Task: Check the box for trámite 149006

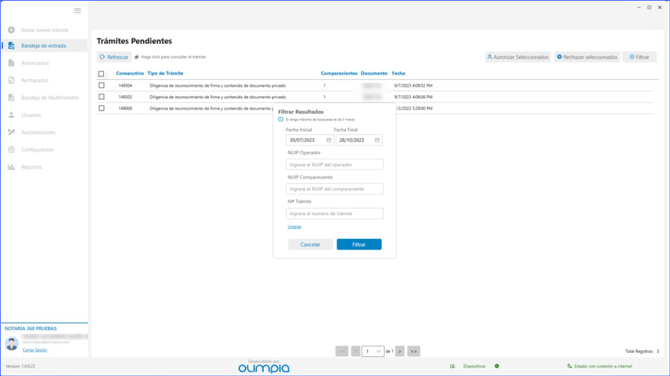Action: pyautogui.click(x=101, y=109)
